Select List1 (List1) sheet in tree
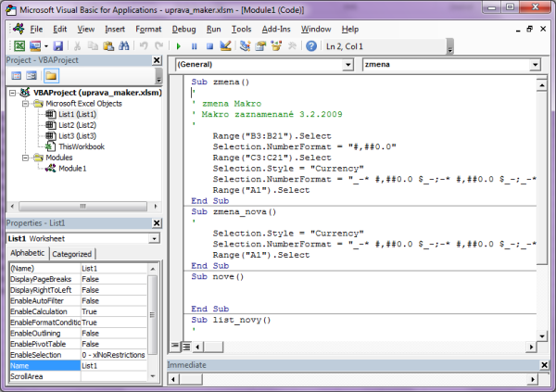 click(77, 114)
